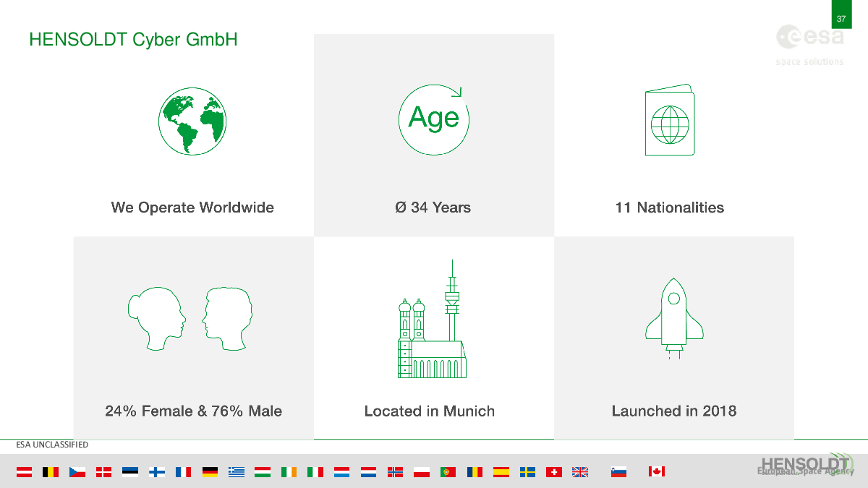Click the ESA logo in the corner
This screenshot has height=488, width=868.
[809, 36]
